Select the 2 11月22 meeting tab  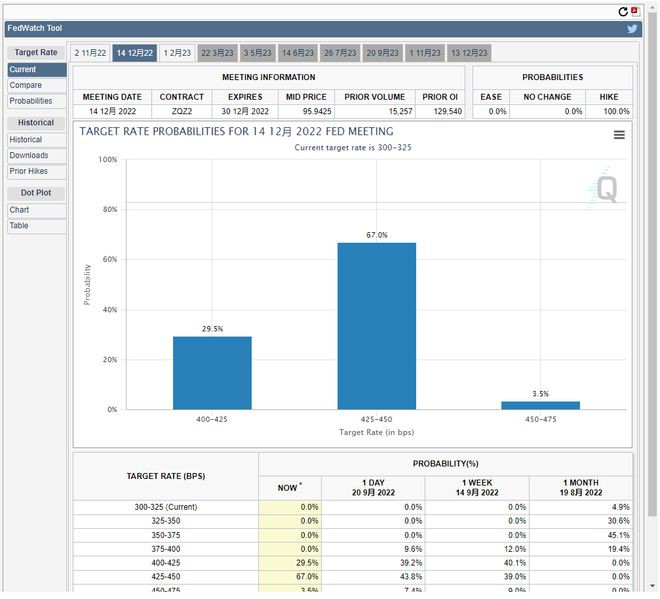(x=90, y=53)
